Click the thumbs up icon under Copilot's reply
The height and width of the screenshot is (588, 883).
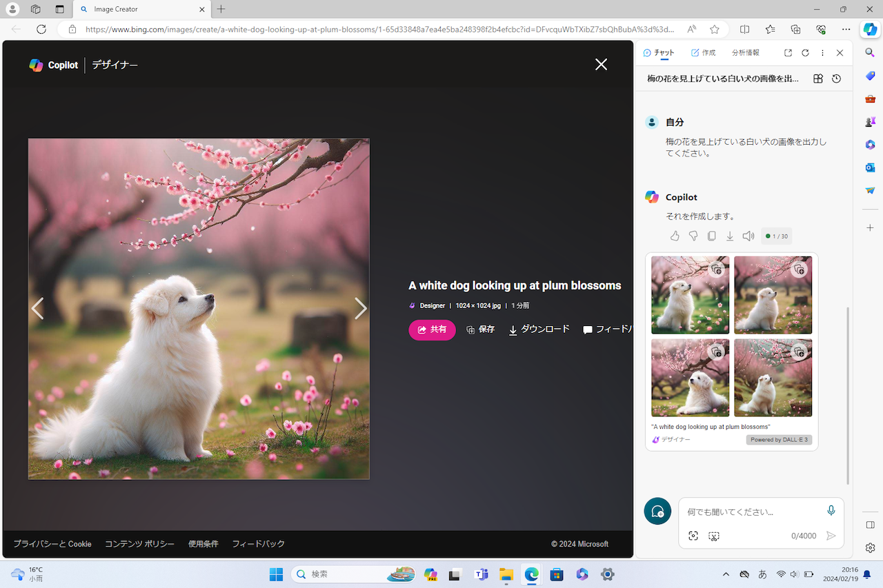675,236
